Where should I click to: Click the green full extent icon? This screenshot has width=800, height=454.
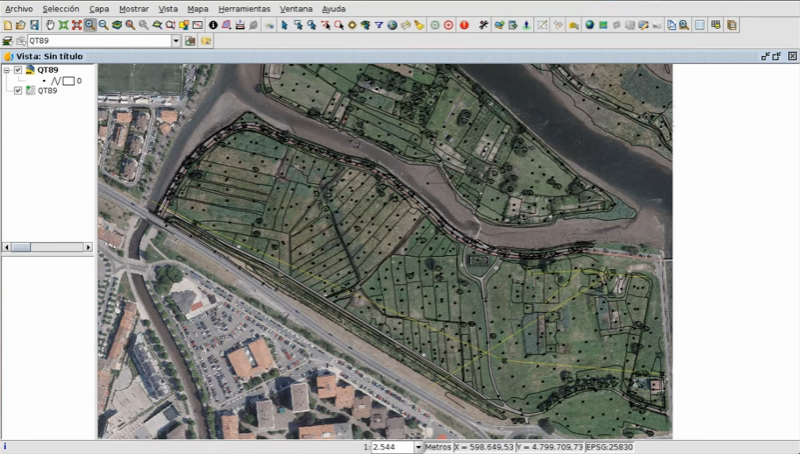63,25
